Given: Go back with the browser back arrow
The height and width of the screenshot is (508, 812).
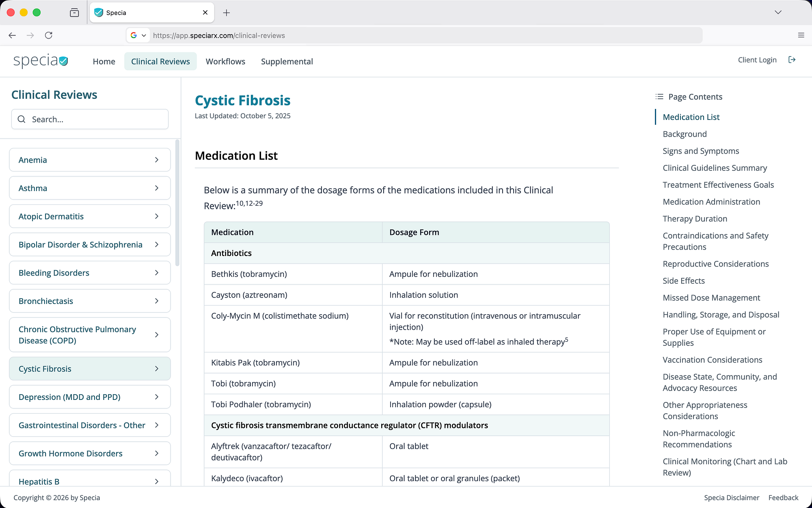Looking at the screenshot, I should (x=12, y=35).
